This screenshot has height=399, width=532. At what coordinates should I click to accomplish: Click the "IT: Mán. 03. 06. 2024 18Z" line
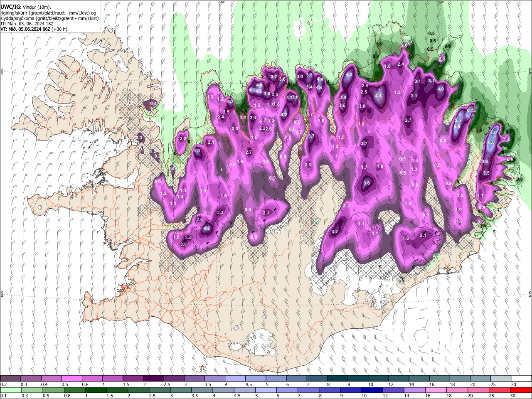pyautogui.click(x=27, y=24)
